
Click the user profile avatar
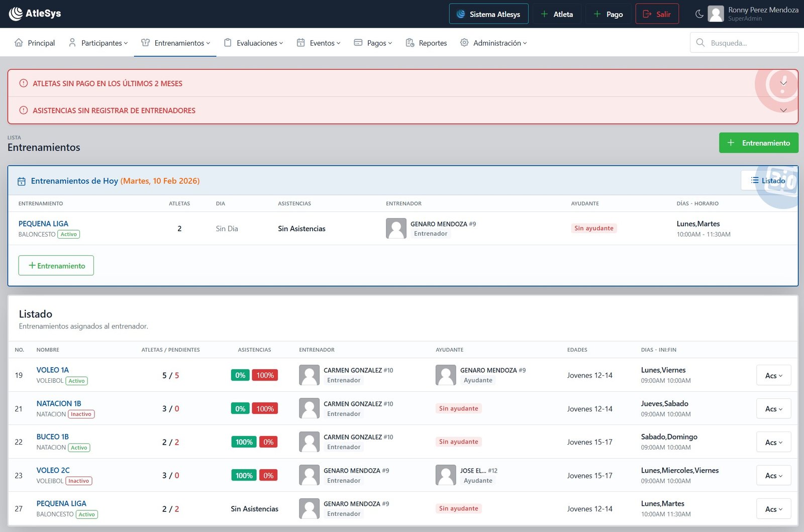(x=716, y=14)
